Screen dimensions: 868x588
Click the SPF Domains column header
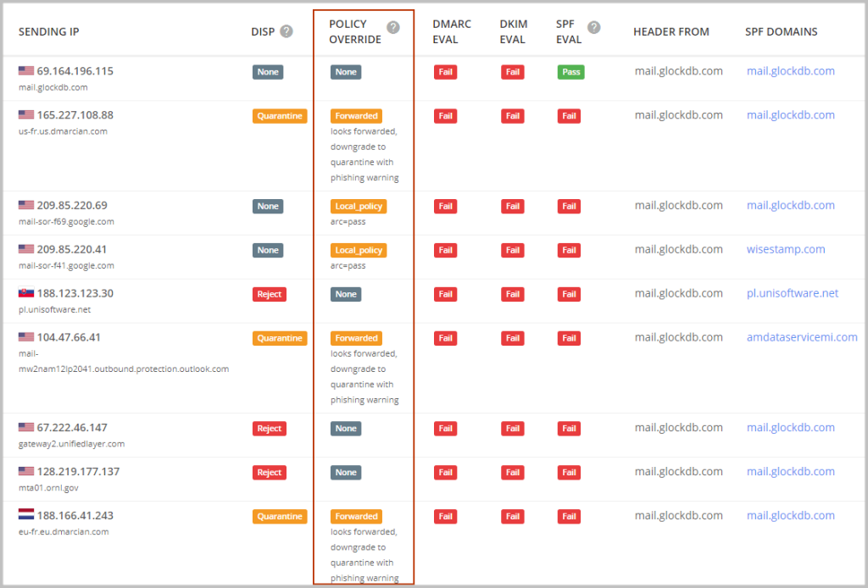click(782, 31)
